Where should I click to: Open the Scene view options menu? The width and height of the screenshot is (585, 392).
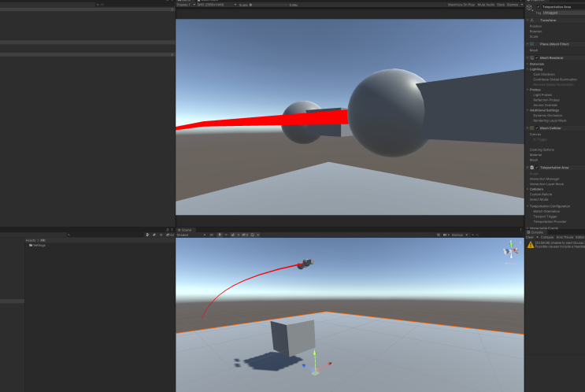(520, 230)
